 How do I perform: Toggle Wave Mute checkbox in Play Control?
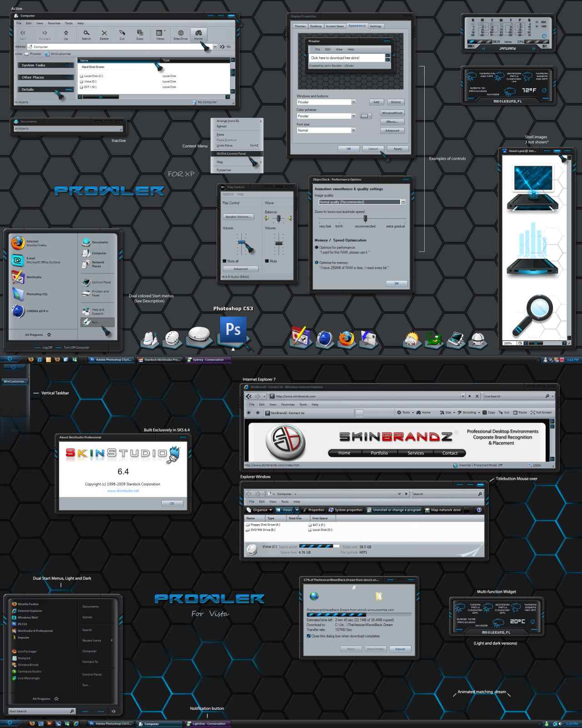267,261
